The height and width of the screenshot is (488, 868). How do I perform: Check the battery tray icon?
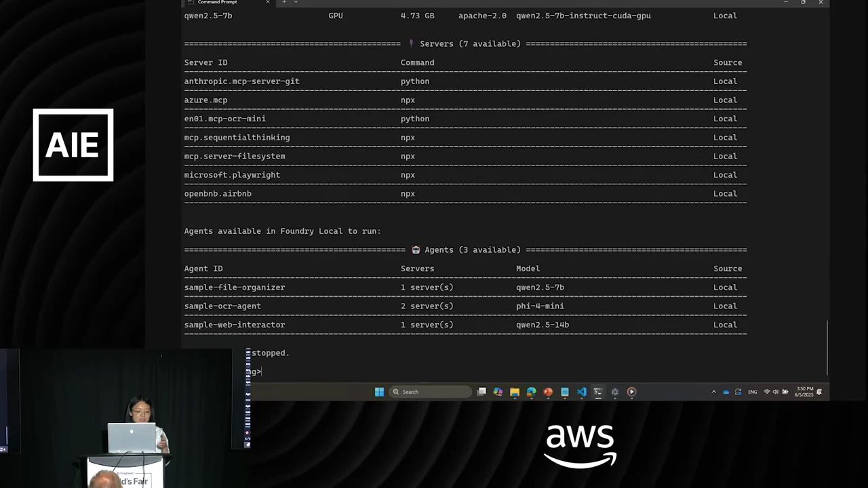[x=785, y=392]
